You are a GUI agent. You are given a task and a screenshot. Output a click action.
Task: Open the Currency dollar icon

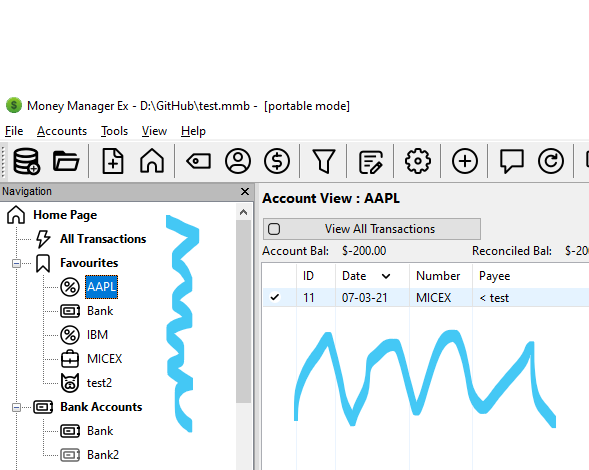click(x=277, y=161)
